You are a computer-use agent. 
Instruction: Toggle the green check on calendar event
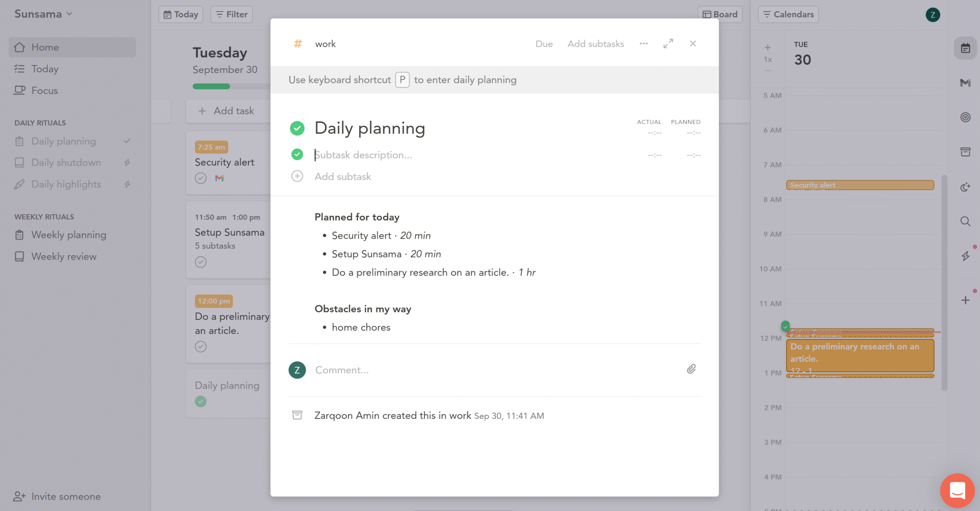tap(785, 326)
